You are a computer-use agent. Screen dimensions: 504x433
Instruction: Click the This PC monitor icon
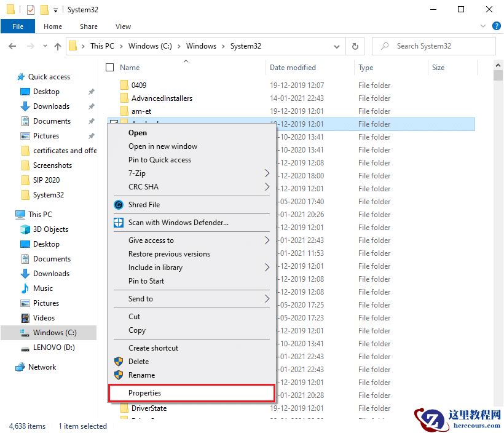click(20, 215)
